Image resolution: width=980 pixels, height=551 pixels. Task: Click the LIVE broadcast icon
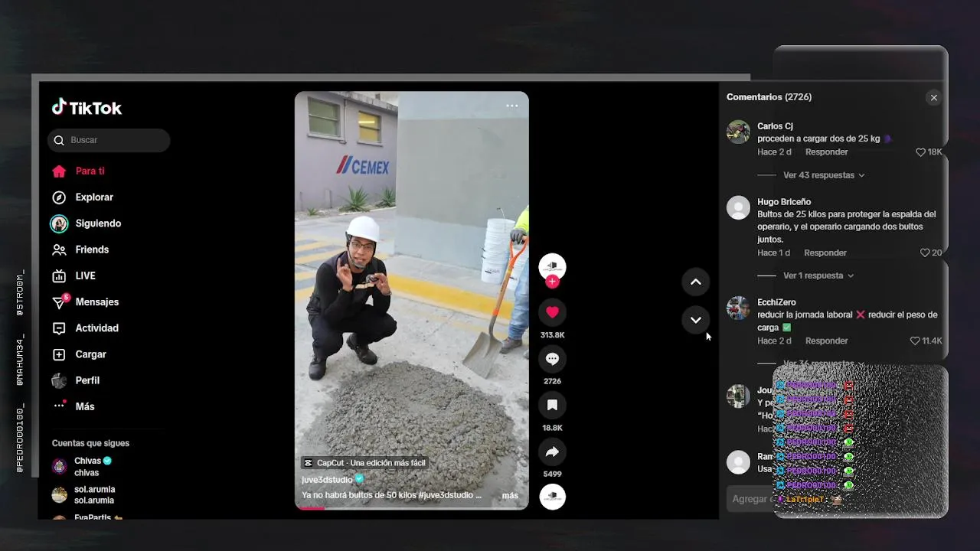[59, 275]
